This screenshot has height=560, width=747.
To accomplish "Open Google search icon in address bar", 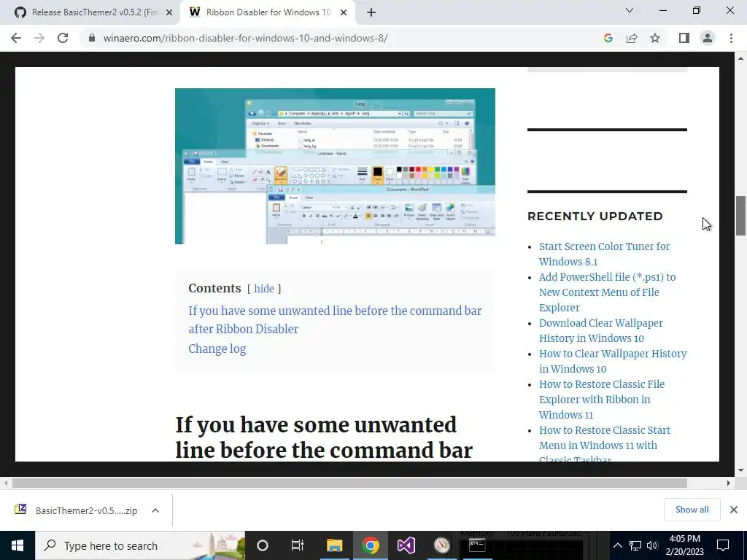I will point(608,38).
